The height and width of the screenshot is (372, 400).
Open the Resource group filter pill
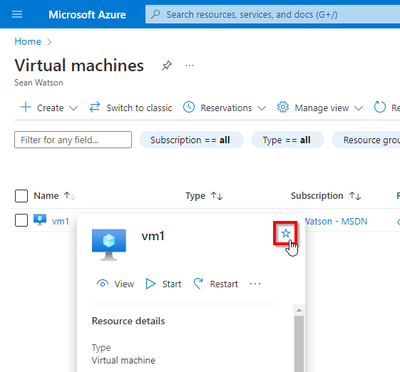(x=366, y=140)
